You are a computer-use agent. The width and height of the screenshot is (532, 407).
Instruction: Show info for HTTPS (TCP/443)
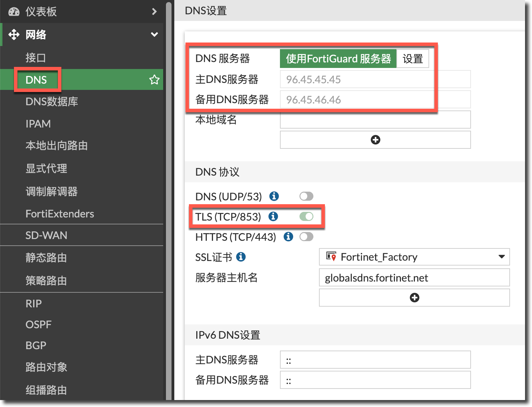[288, 237]
